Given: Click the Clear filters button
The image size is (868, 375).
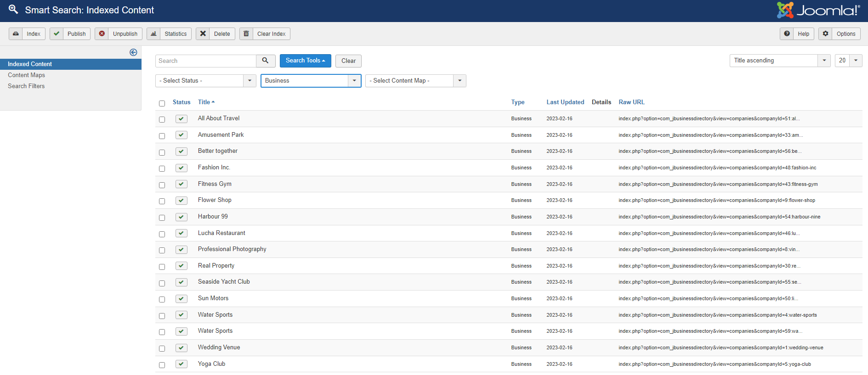Looking at the screenshot, I should [x=348, y=61].
